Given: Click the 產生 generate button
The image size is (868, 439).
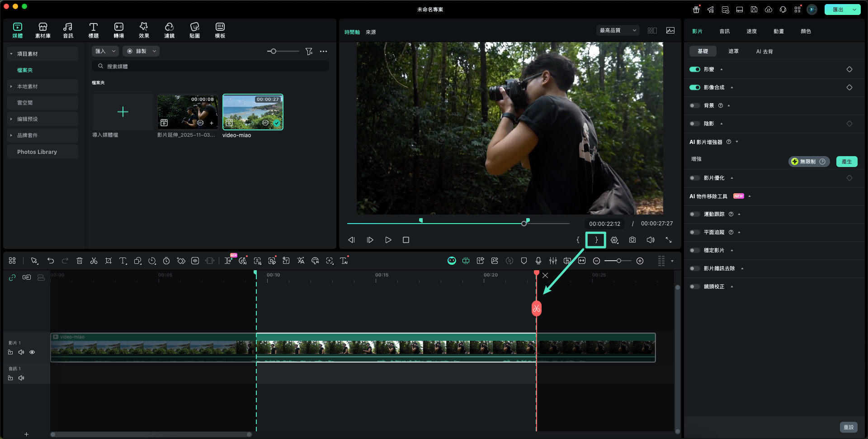Looking at the screenshot, I should click(x=846, y=162).
